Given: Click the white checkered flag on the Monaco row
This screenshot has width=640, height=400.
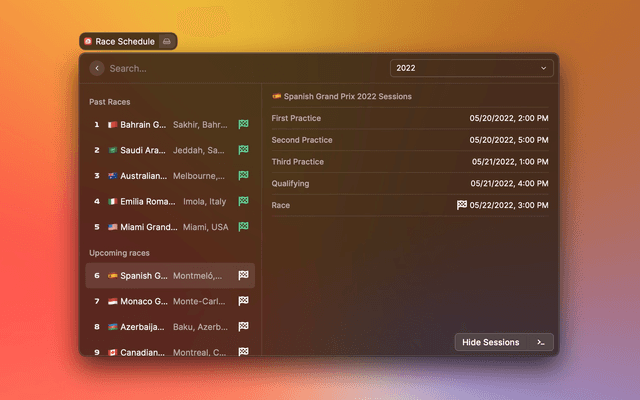Looking at the screenshot, I should 243,301.
